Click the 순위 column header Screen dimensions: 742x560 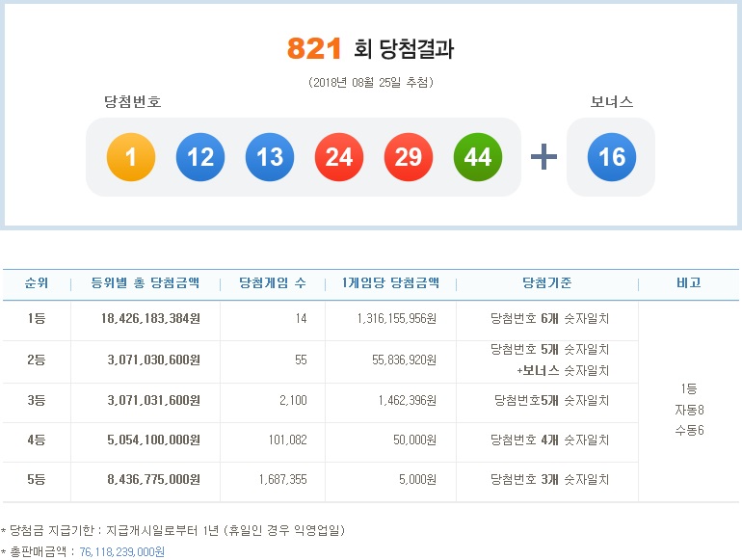[x=37, y=283]
